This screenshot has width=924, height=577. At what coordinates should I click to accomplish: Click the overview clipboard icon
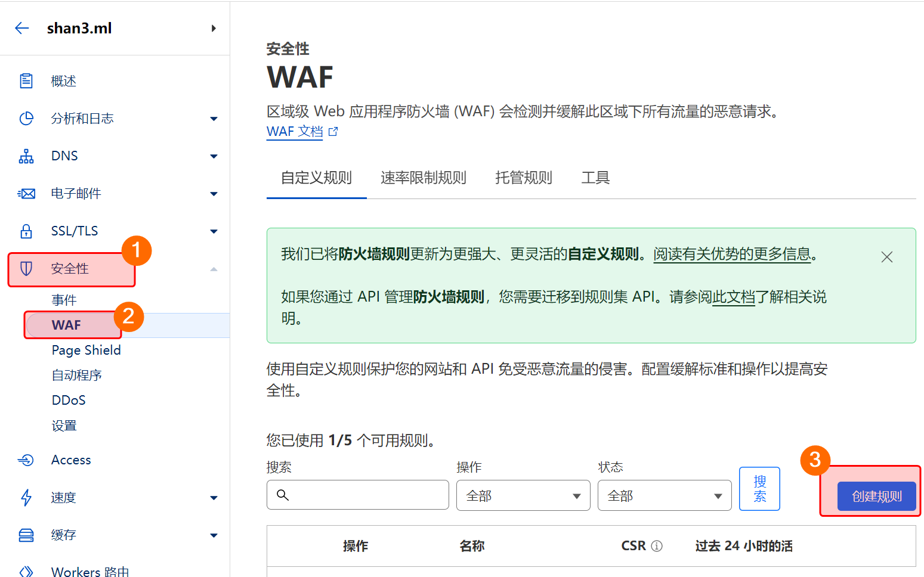(26, 81)
